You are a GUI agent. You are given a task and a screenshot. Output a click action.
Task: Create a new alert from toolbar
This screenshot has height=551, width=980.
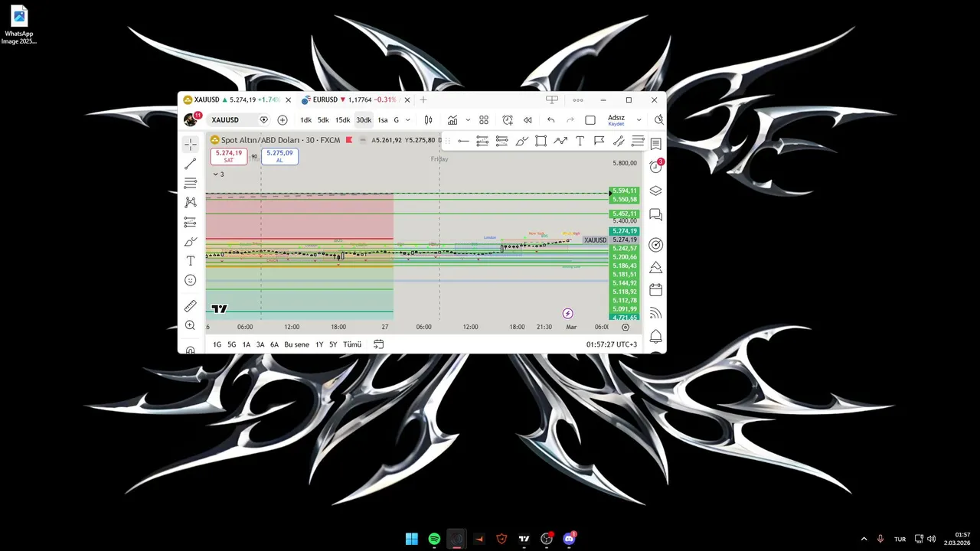(508, 120)
